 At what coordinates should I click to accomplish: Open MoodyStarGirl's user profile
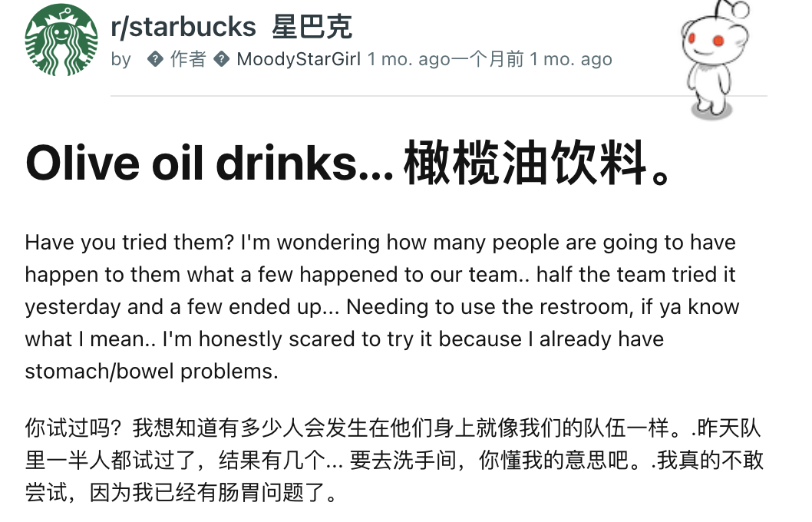pyautogui.click(x=299, y=59)
